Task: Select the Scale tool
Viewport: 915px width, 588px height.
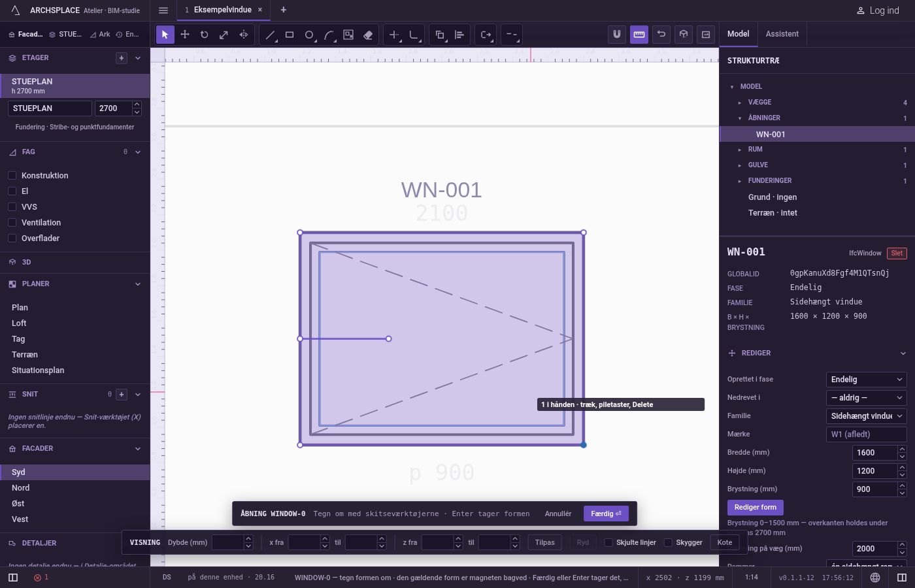Action: tap(224, 35)
